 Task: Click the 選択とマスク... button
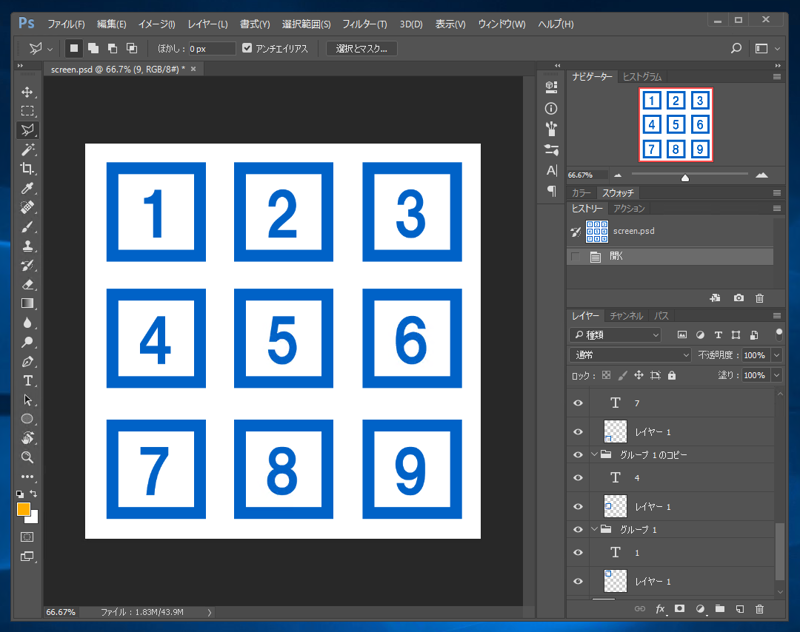362,48
